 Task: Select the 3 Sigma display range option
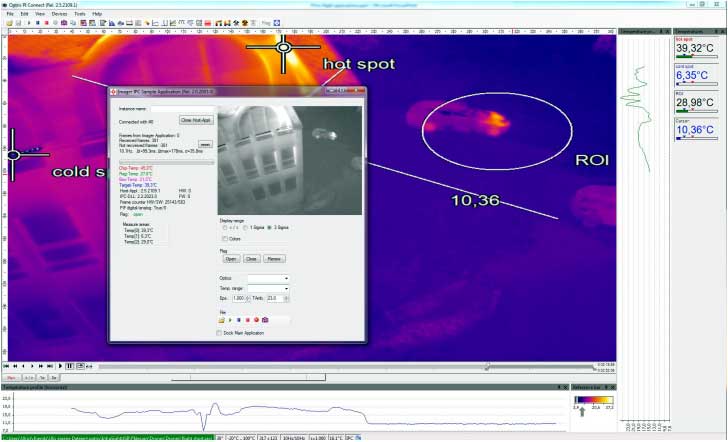[268, 228]
